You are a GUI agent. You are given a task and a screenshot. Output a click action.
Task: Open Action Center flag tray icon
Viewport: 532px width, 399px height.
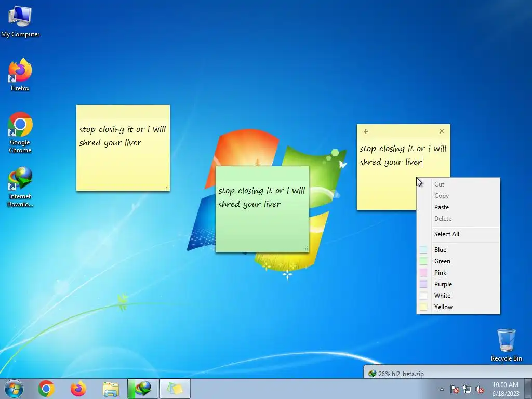coord(455,389)
